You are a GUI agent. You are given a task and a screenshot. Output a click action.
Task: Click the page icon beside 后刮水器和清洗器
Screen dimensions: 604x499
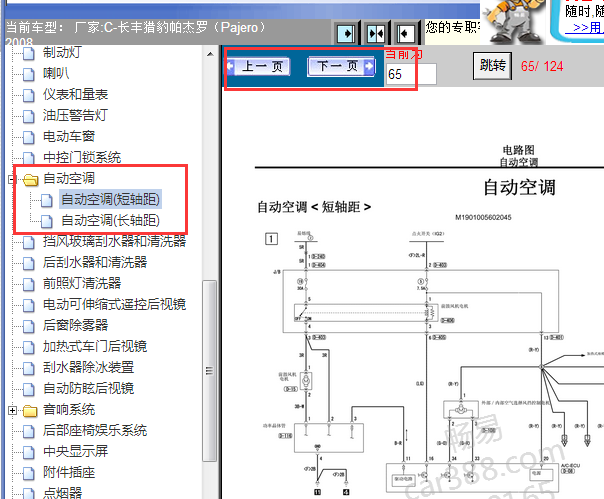(29, 263)
